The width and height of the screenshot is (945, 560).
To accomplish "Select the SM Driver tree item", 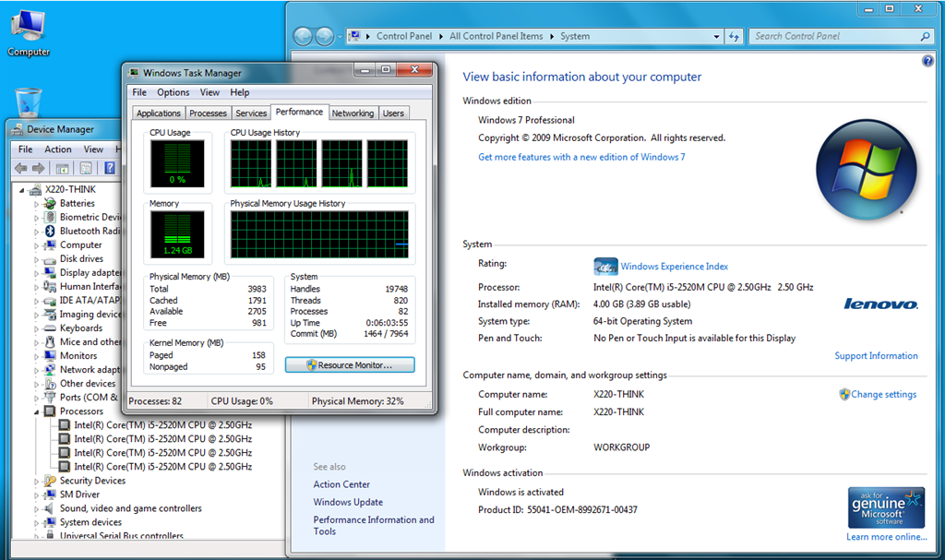I will (79, 494).
